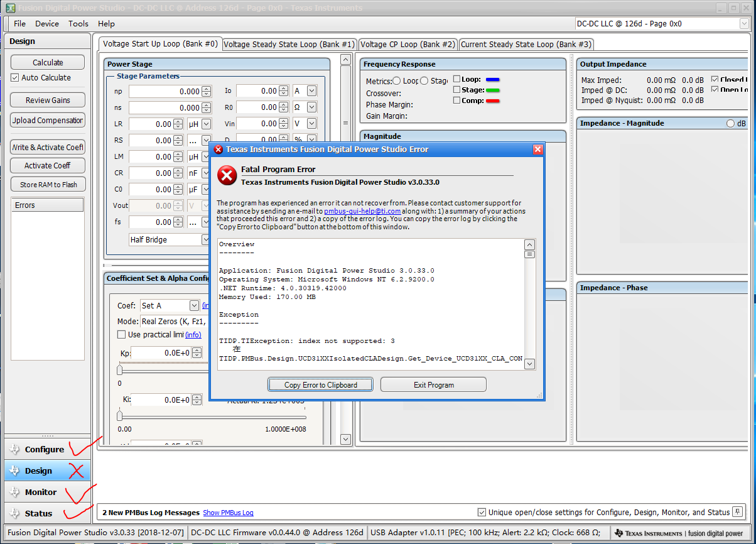Click the large Fatal Program Error icon
Viewport: 756px width, 544px height.
click(x=227, y=175)
